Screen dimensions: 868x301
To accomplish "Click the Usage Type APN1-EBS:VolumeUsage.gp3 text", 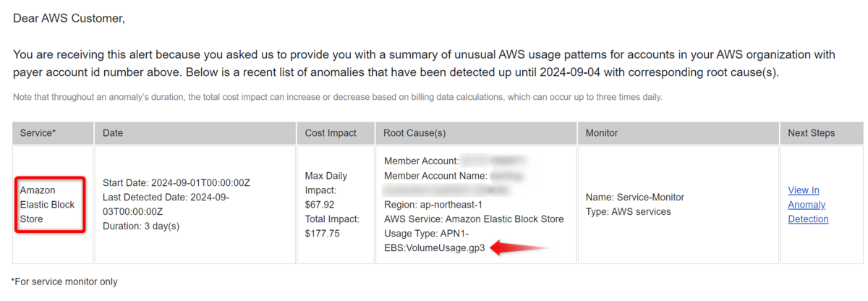I will click(x=435, y=241).
